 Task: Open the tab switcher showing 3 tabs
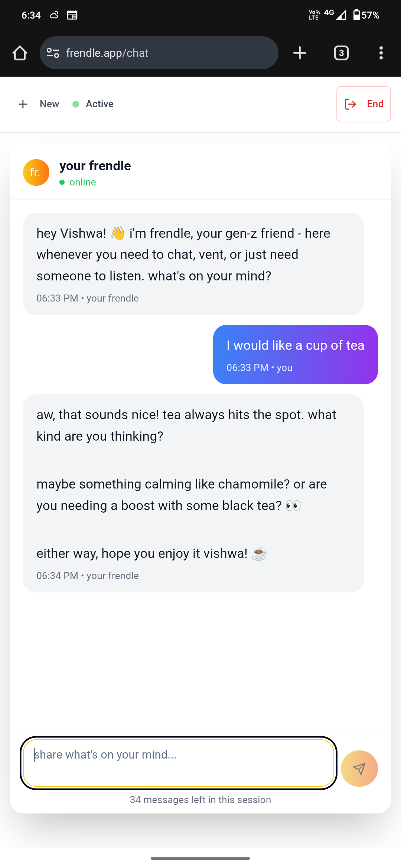341,53
